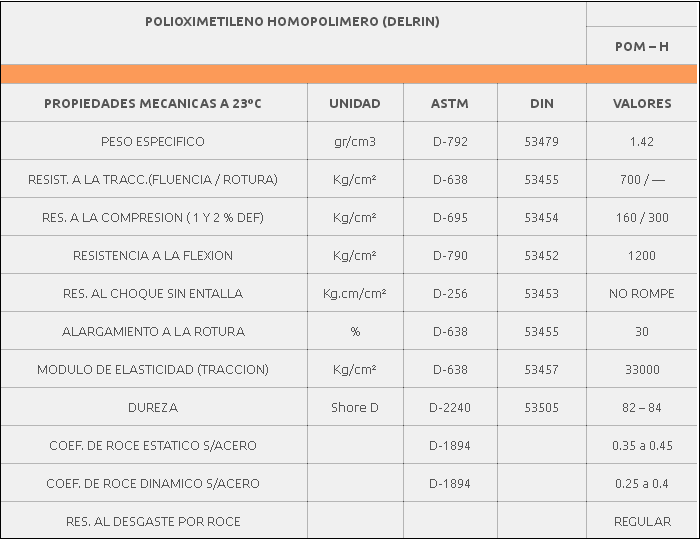
Task: Select the MODULO DE ELASTICIDAD (TRACCION) cell
Action: [x=153, y=369]
